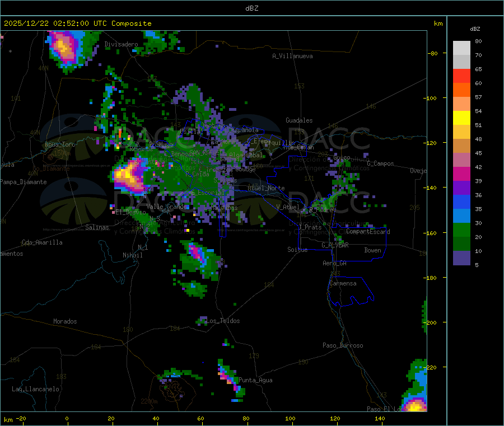
Task: Click the Lag.Llancanelo place label
Action: pyautogui.click(x=36, y=389)
